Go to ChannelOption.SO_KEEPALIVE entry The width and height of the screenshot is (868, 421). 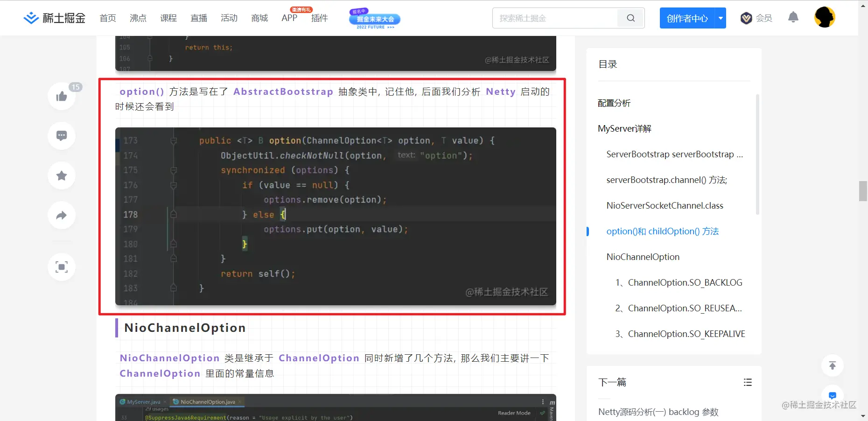point(680,334)
